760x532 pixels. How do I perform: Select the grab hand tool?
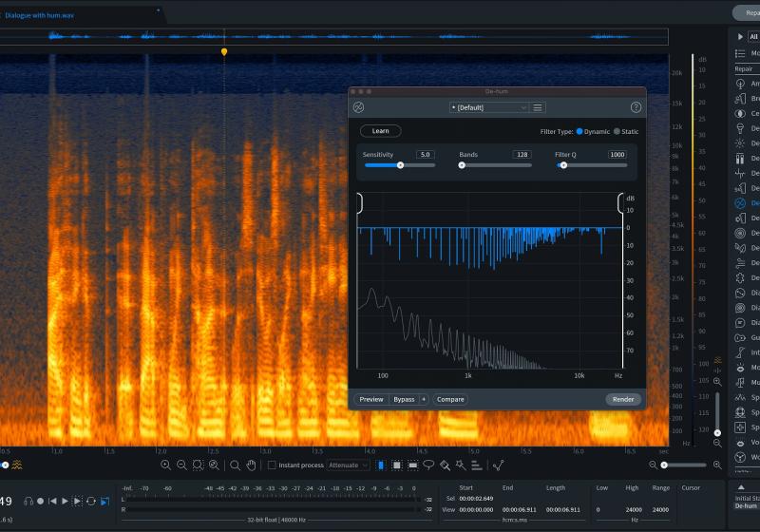[251, 465]
